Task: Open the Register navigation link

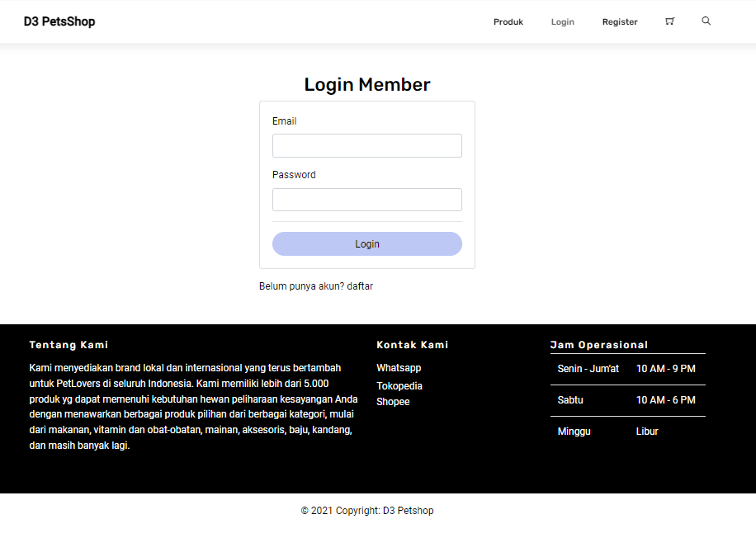Action: click(x=620, y=21)
